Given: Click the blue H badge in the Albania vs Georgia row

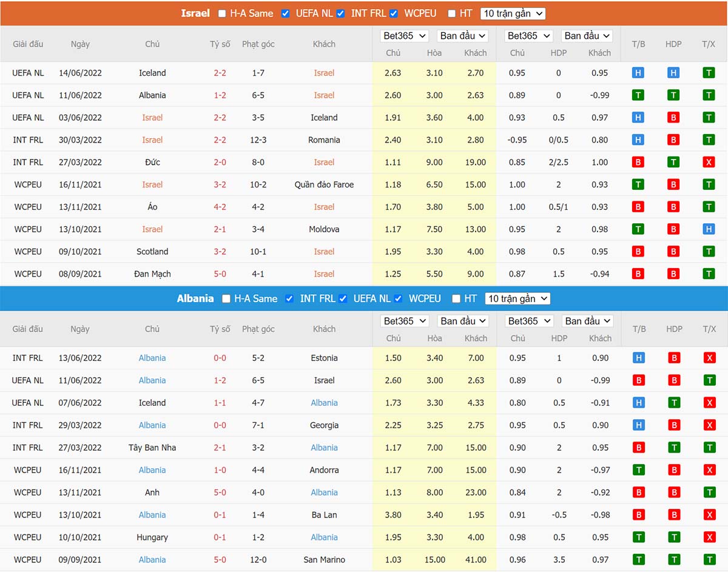Looking at the screenshot, I should (638, 425).
